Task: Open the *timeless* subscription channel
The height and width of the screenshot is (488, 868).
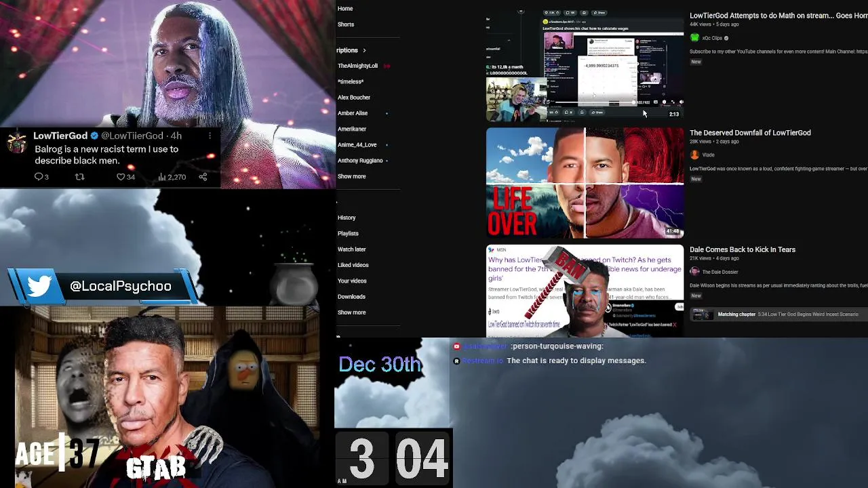Action: (x=351, y=81)
